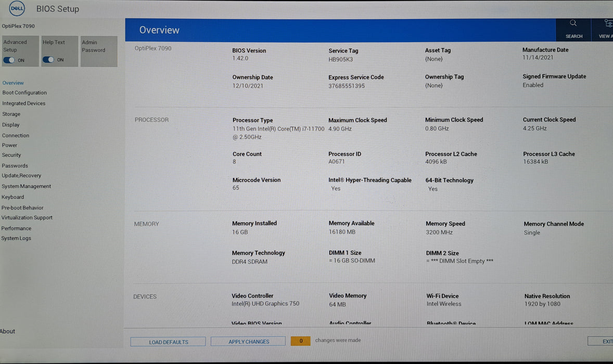Open Security settings
The image size is (613, 364).
pyautogui.click(x=11, y=155)
